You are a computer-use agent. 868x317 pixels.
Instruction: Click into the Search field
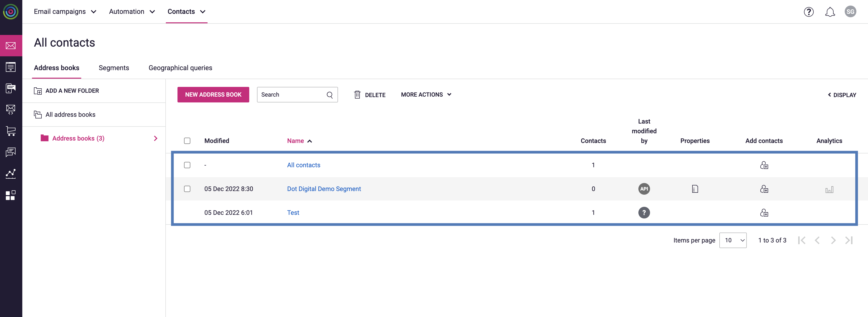291,95
